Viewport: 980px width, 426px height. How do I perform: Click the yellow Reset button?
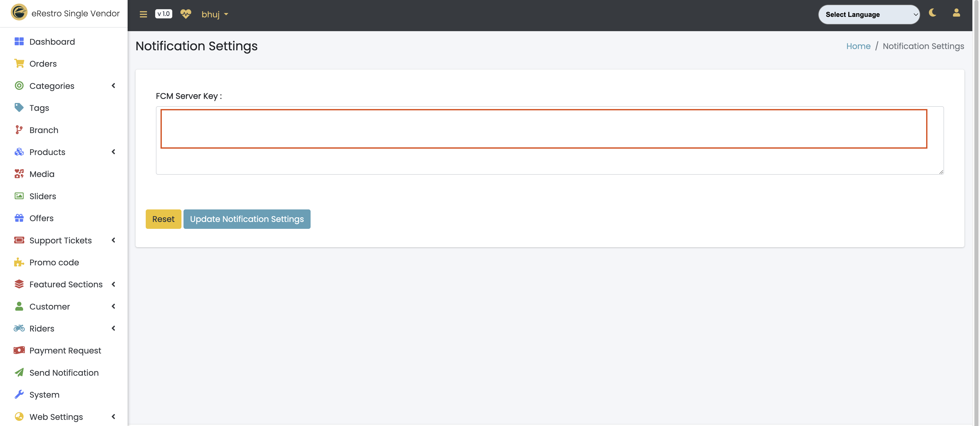163,219
